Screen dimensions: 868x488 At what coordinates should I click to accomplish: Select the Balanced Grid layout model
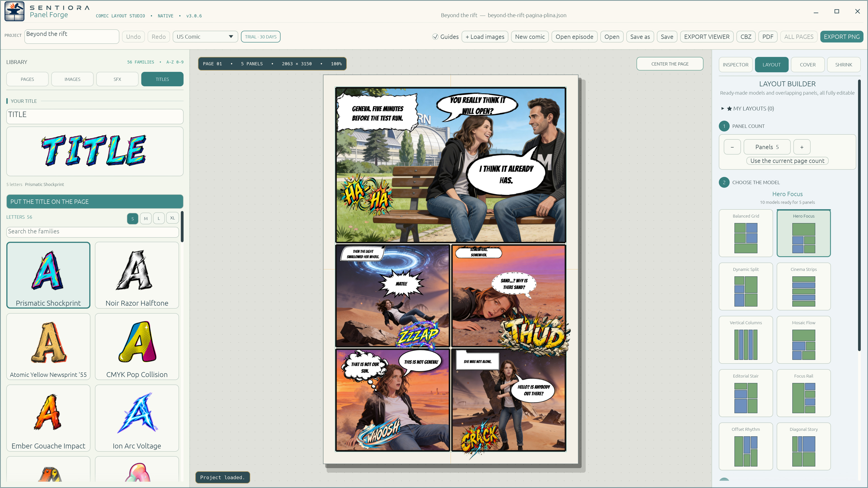click(x=746, y=233)
